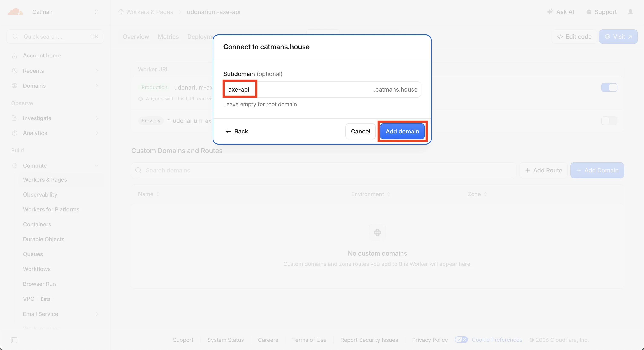The width and height of the screenshot is (644, 350).
Task: Open Ask AI assistant
Action: (560, 12)
